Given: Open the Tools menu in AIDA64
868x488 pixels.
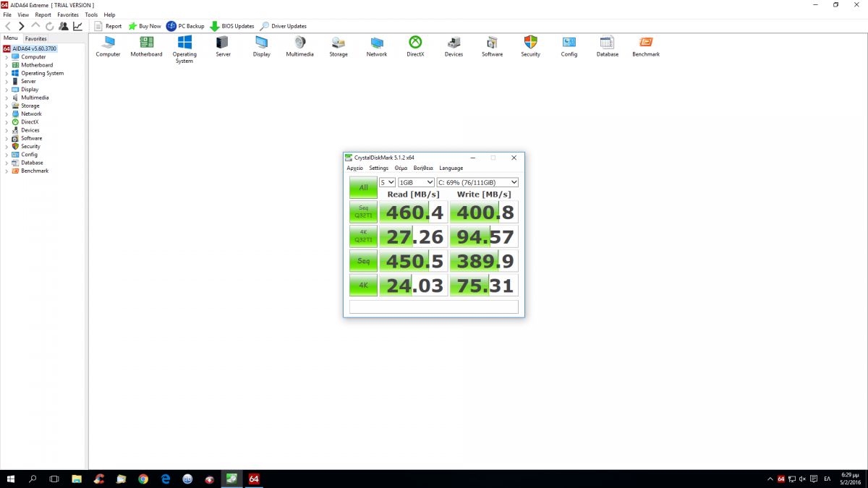Looking at the screenshot, I should (91, 14).
